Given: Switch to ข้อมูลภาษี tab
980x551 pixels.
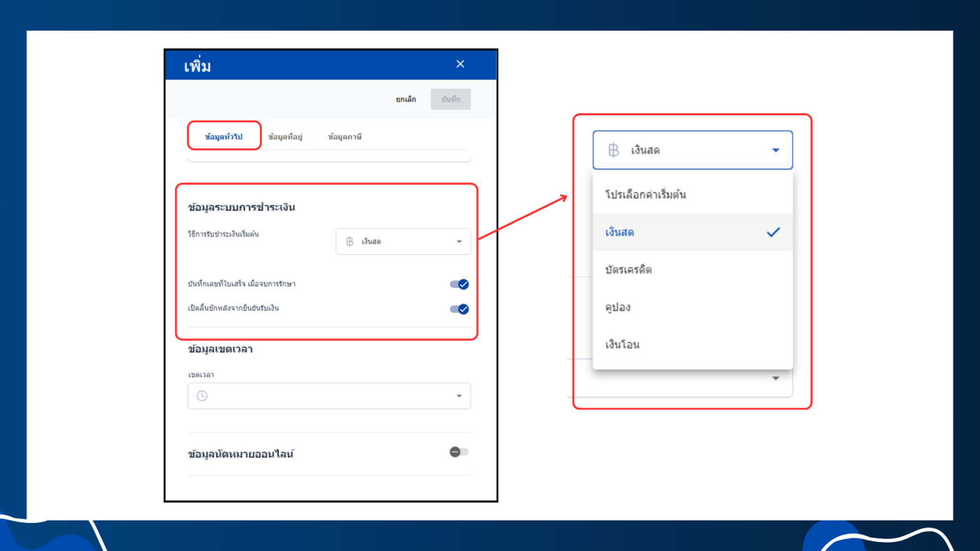Looking at the screenshot, I should pyautogui.click(x=344, y=137).
